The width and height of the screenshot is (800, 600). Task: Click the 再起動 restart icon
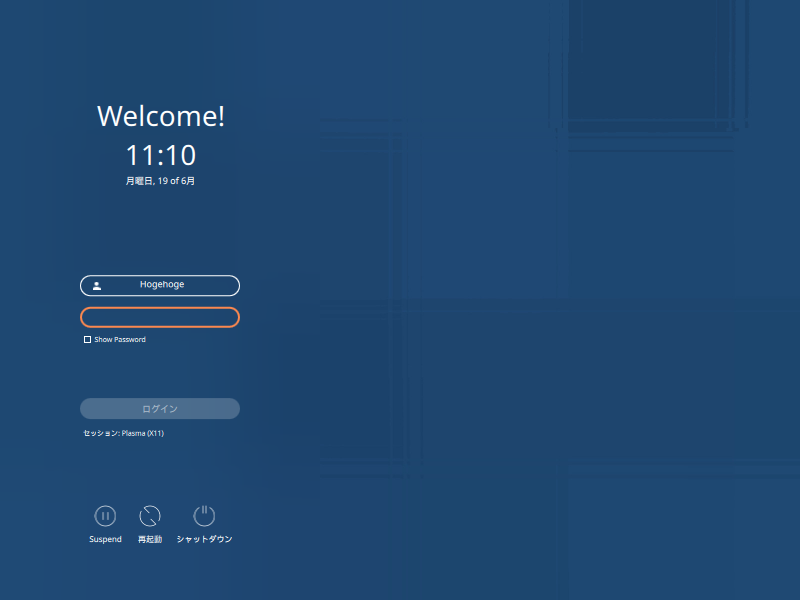tap(150, 516)
